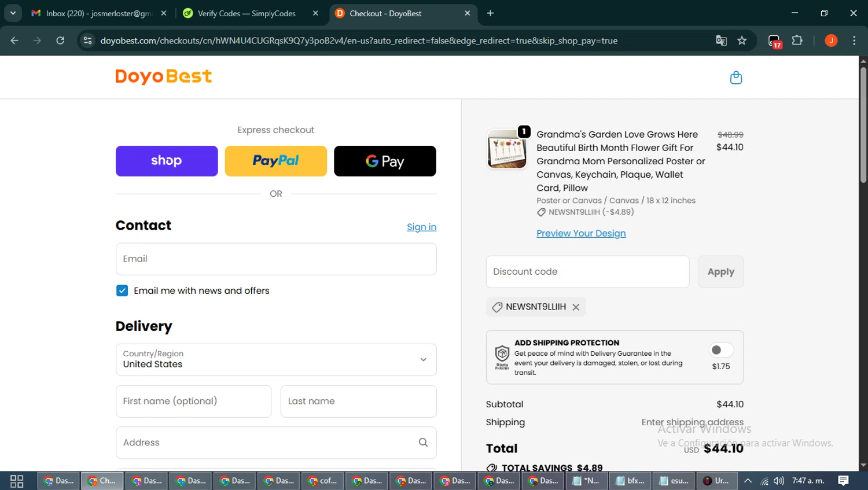The width and height of the screenshot is (868, 490).
Task: Open the 'cof...' Chrome taskbar window
Action: 322,481
